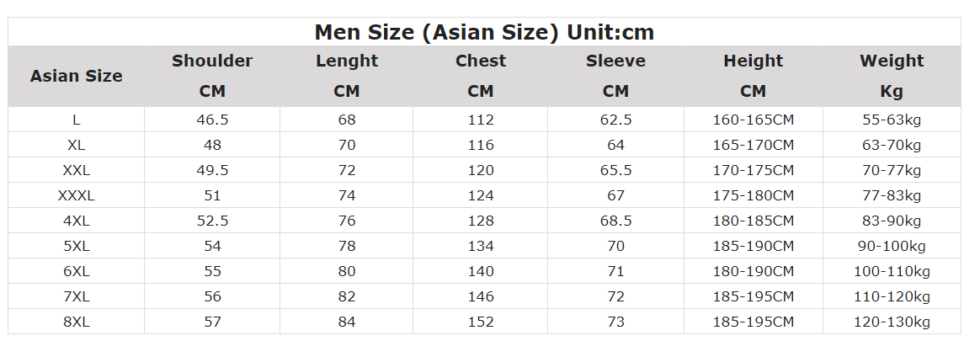980x341 pixels.
Task: Select the Asian Size header cell
Action: point(77,76)
